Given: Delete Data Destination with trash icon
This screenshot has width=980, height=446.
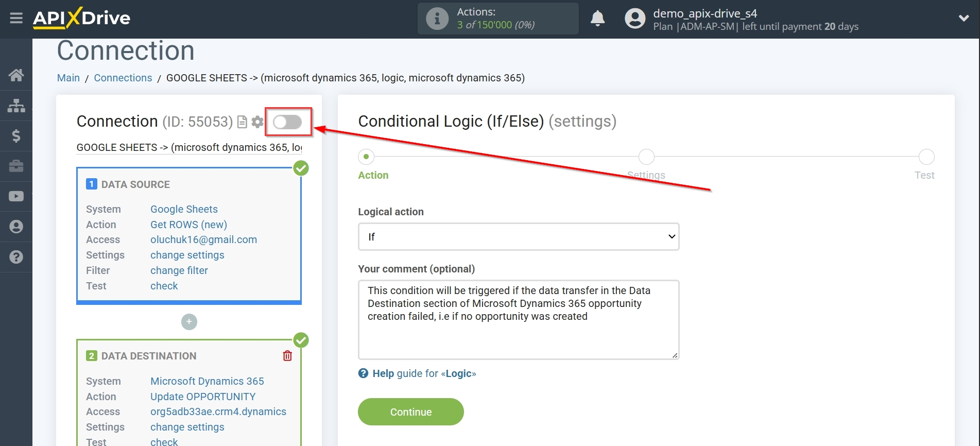Looking at the screenshot, I should coord(287,356).
